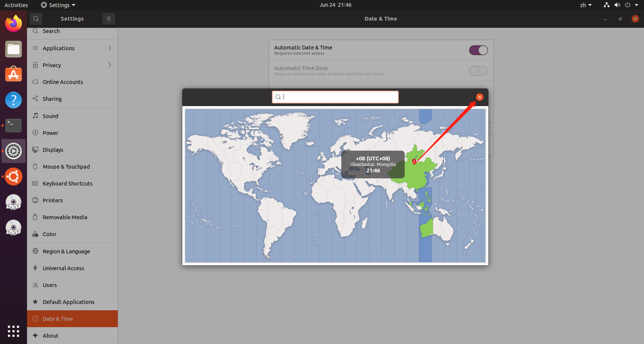Click Activities in the top bar
644x344 pixels.
(16, 5)
